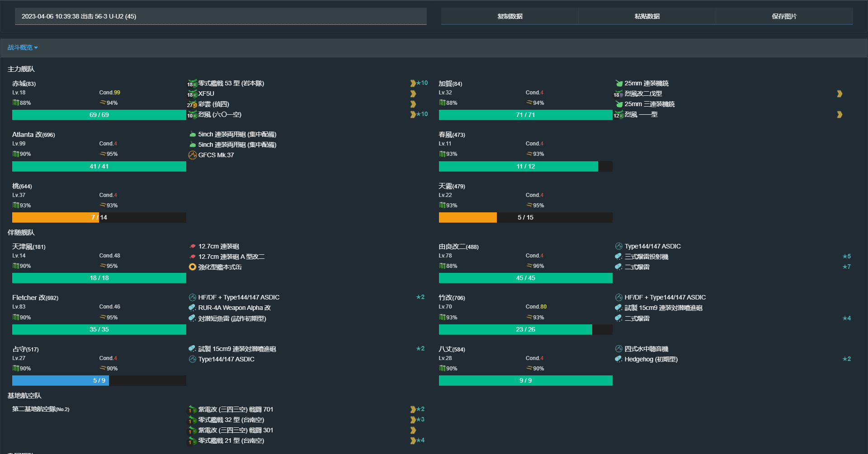868x454 pixels.
Task: Click the 彩雲 (偵四) reconnaissance plane icon
Action: [x=192, y=104]
